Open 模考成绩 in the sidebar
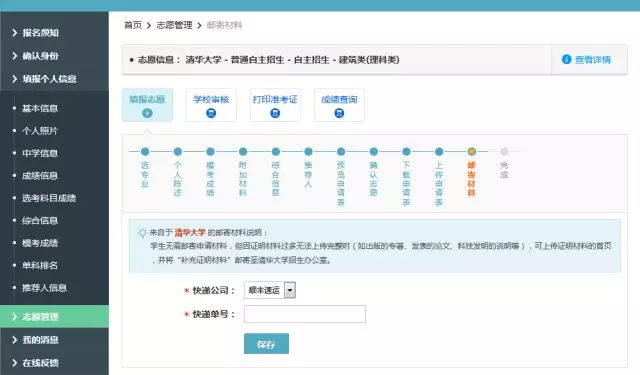 (x=40, y=243)
